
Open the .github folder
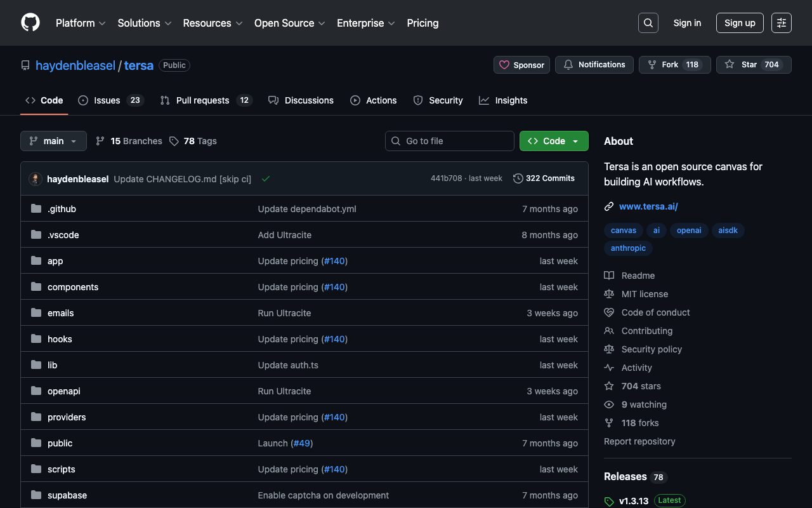(62, 209)
